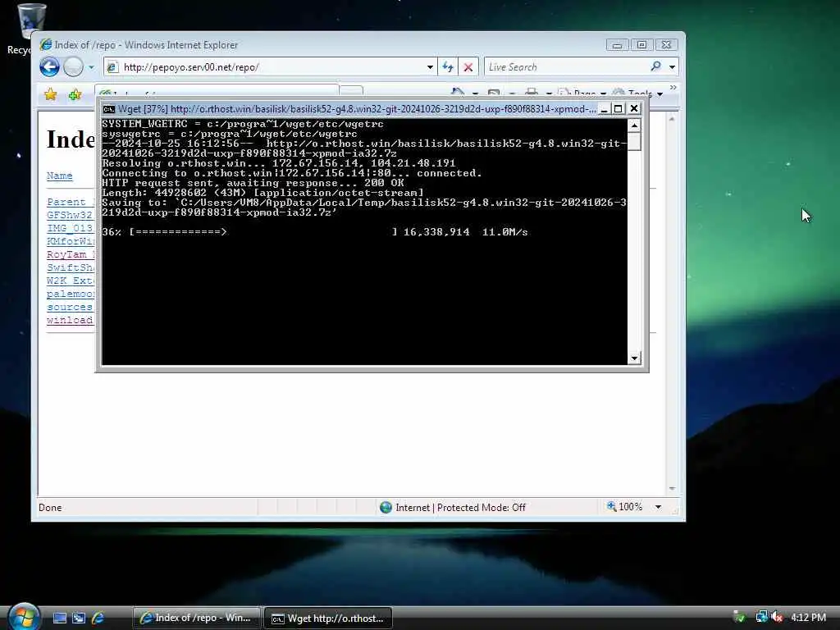Go back in Internet Explorer
Screen dimensions: 840x630
tap(49, 67)
